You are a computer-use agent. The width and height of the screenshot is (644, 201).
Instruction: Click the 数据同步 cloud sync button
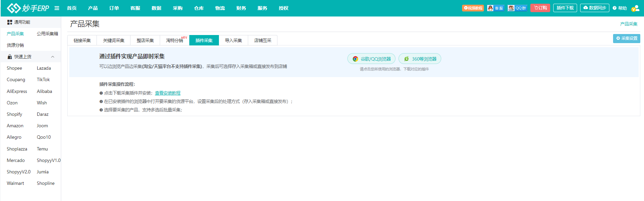pyautogui.click(x=595, y=8)
